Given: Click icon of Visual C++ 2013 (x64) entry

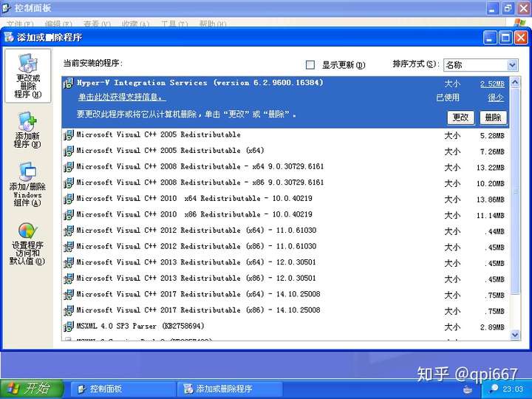Looking at the screenshot, I should [68, 262].
